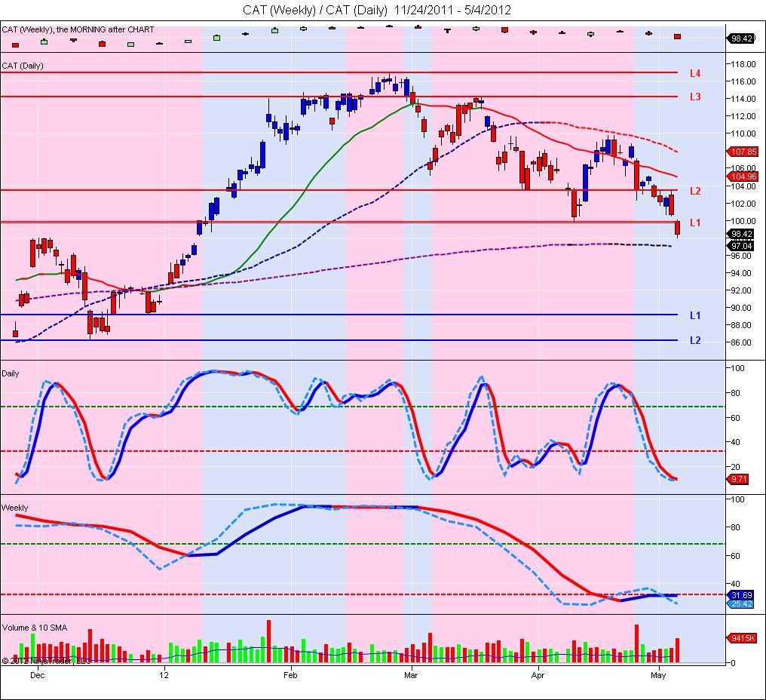
Task: Click the 9.71 daily stochastic value marker
Action: point(738,479)
